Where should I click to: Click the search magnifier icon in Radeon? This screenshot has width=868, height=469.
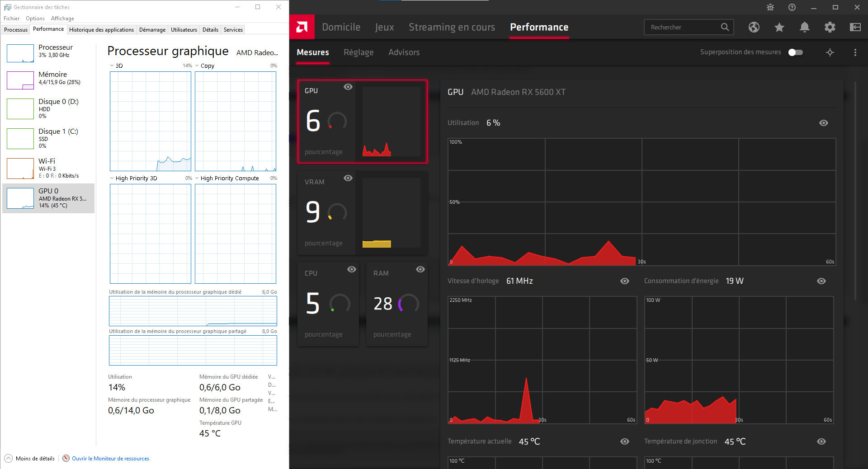(725, 27)
